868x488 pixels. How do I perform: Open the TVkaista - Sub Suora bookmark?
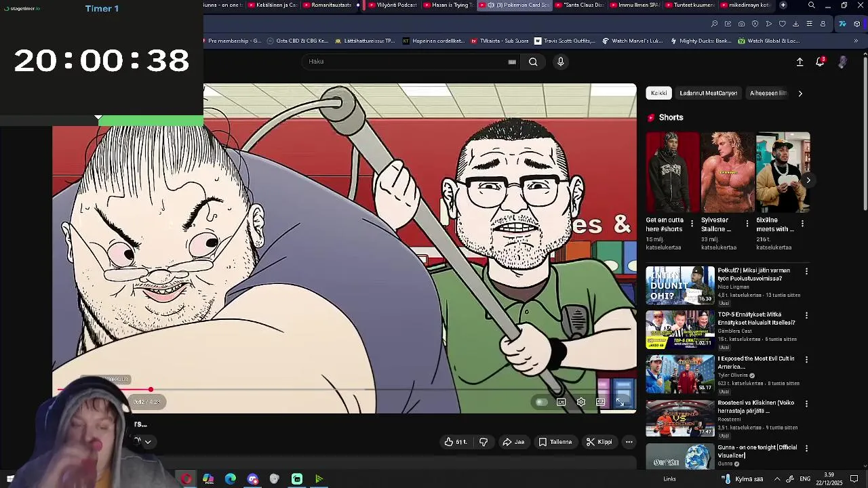pos(499,41)
